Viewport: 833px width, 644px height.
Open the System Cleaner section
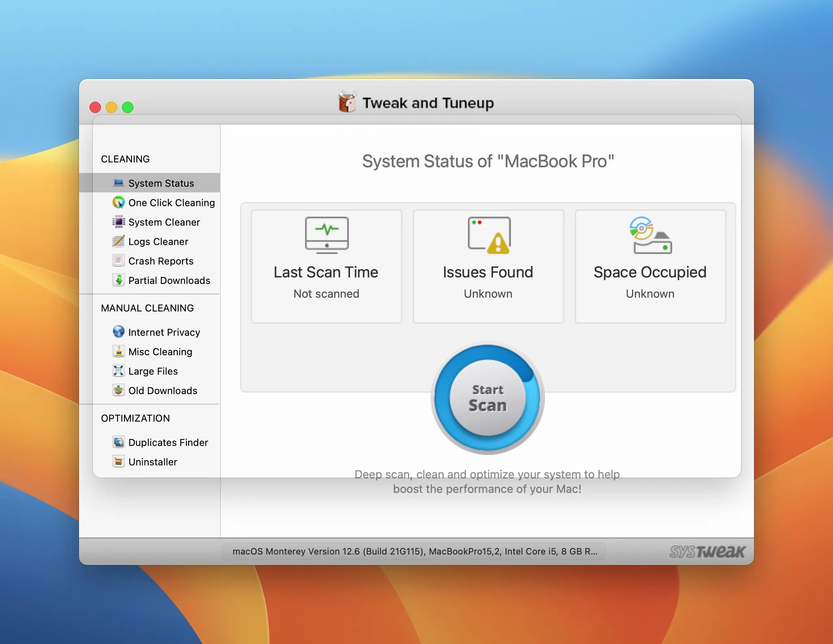pyautogui.click(x=164, y=222)
